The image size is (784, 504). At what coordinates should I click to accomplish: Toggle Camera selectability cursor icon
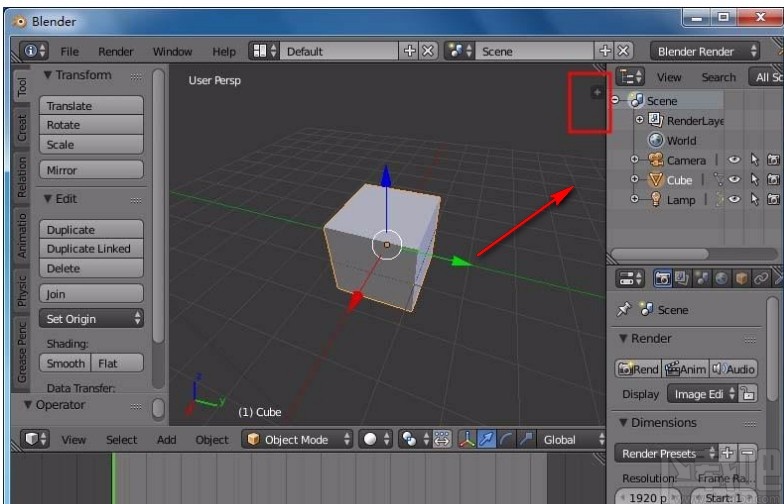(754, 160)
